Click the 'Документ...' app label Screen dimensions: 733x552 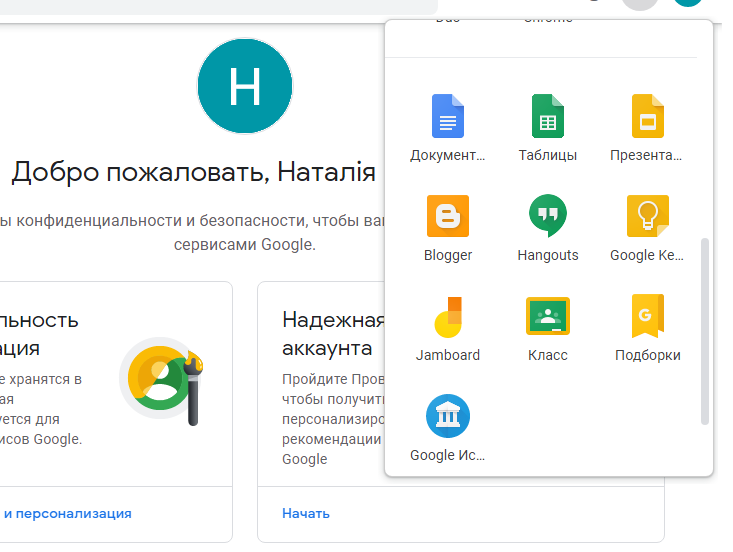[x=447, y=155]
